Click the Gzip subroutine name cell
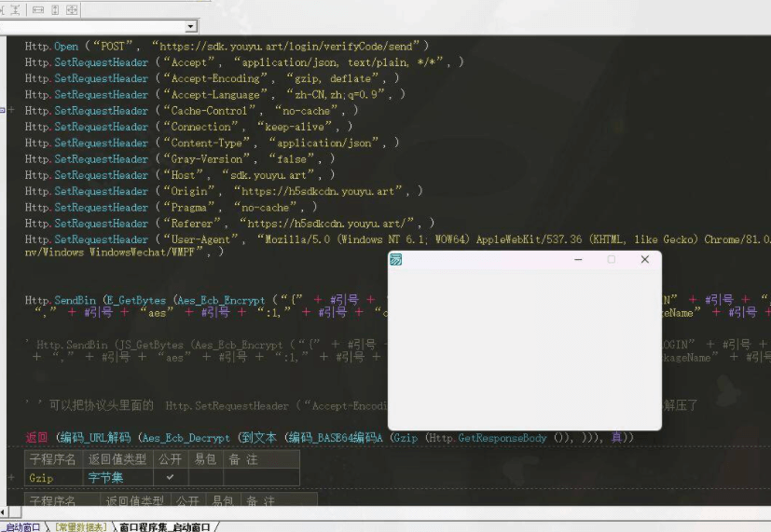 pos(53,477)
